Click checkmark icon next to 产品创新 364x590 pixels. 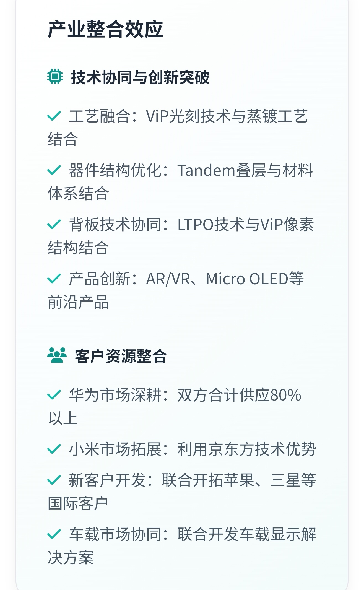click(54, 278)
